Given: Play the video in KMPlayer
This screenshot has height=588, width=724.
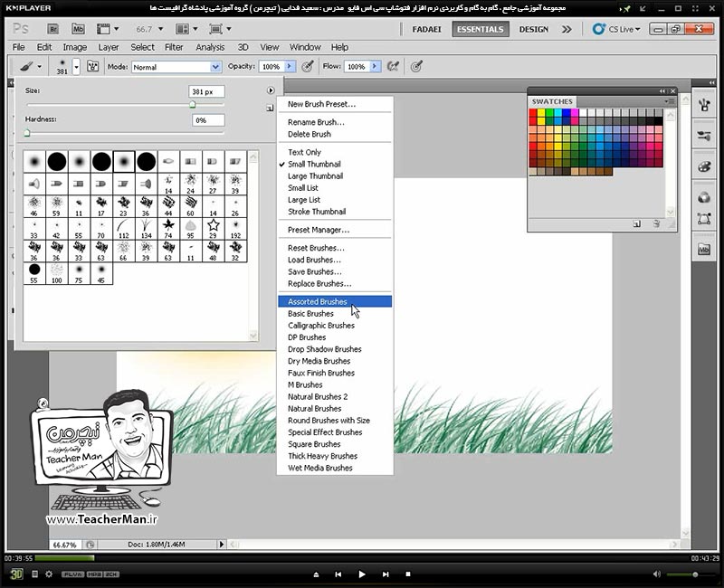Looking at the screenshot, I should (x=361, y=574).
